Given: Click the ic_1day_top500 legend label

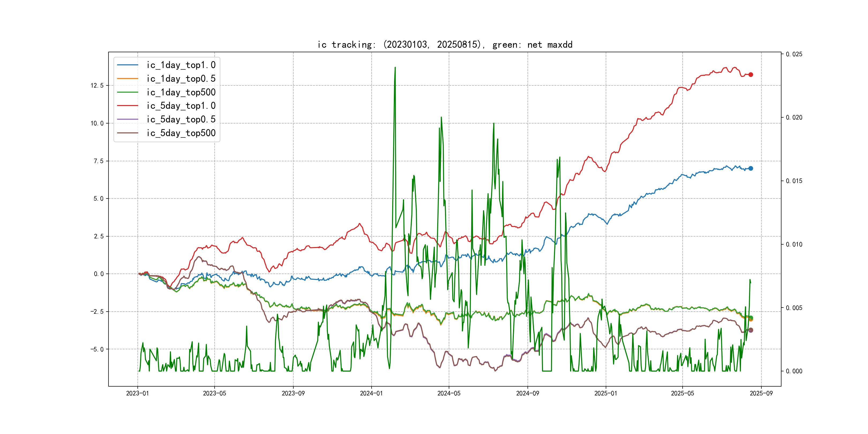Looking at the screenshot, I should pyautogui.click(x=181, y=92).
